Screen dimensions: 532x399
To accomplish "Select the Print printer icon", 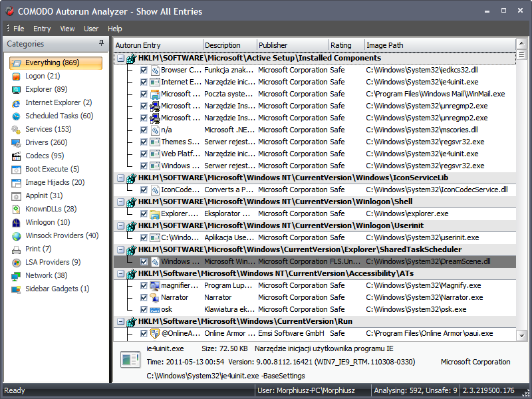I will click(16, 249).
